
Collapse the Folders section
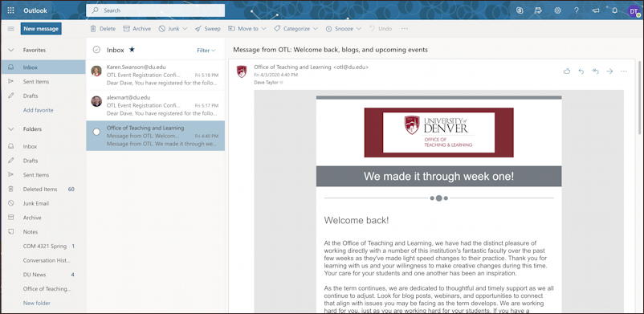(11, 129)
